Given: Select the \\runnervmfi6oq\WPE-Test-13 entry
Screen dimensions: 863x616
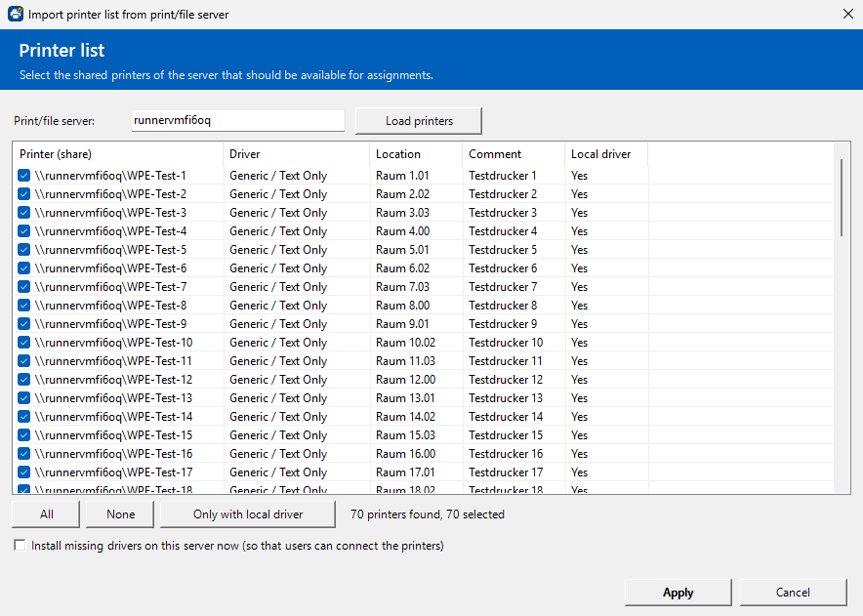Looking at the screenshot, I should 113,398.
